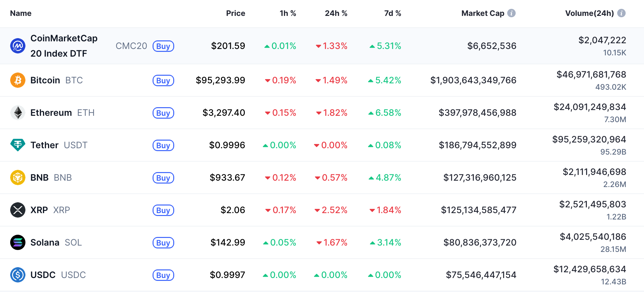Open the Market Cap info tooltip icon
The image size is (644, 292).
pos(511,13)
